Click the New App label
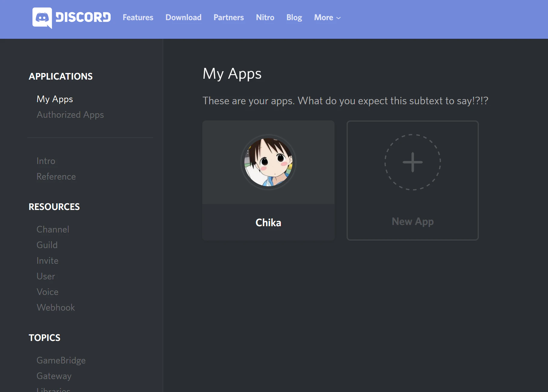The image size is (548, 392). pos(413,222)
